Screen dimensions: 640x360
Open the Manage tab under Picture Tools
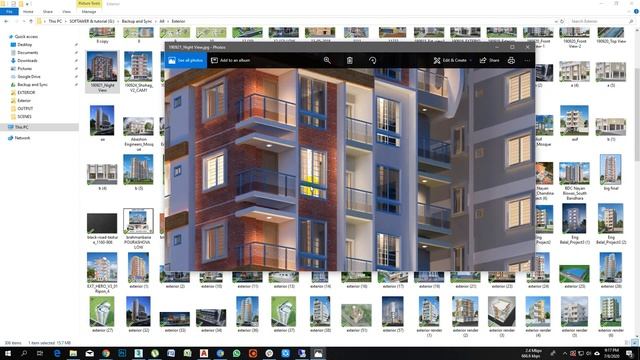(89, 12)
